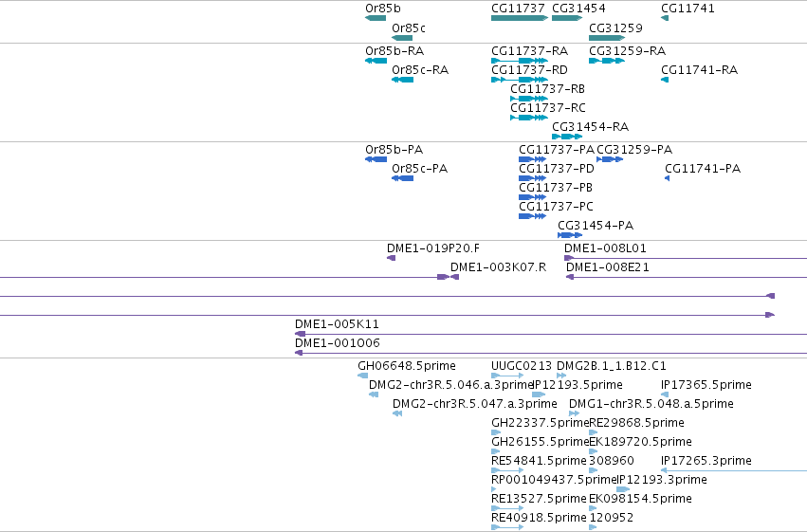Click EST DMG2-chr3R.5.047.a.3prime

click(x=397, y=413)
